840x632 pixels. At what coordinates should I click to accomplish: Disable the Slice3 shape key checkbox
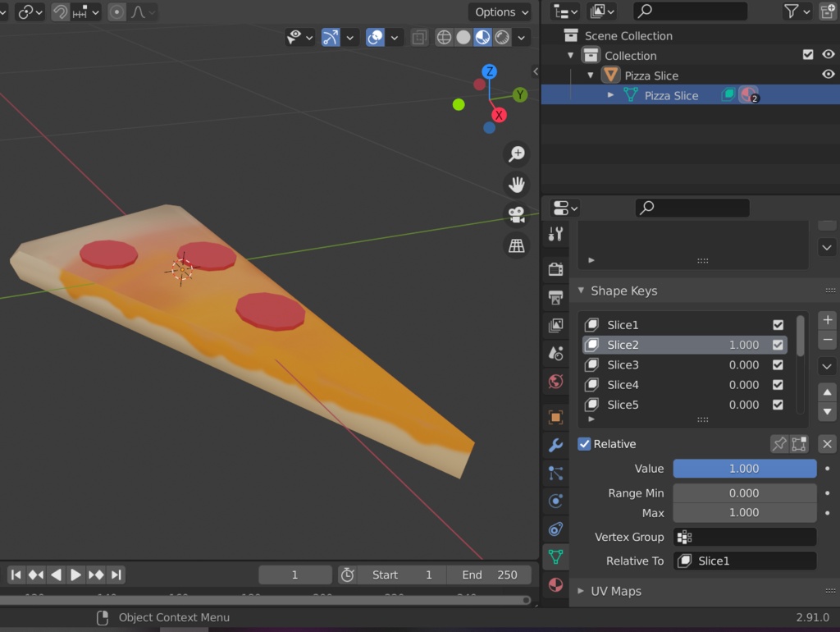(777, 364)
